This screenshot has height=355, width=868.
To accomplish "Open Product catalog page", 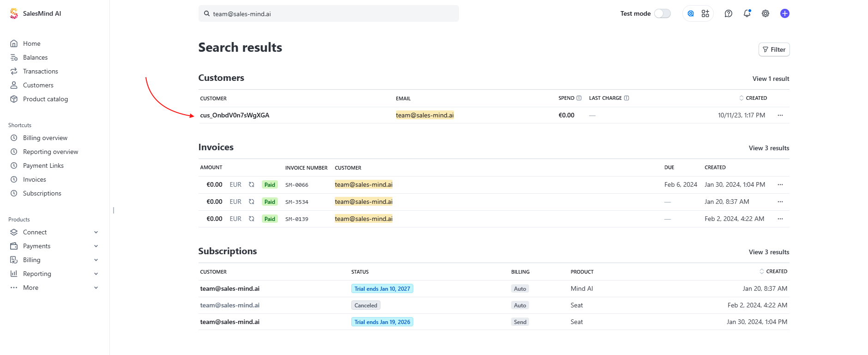I will click(x=45, y=99).
